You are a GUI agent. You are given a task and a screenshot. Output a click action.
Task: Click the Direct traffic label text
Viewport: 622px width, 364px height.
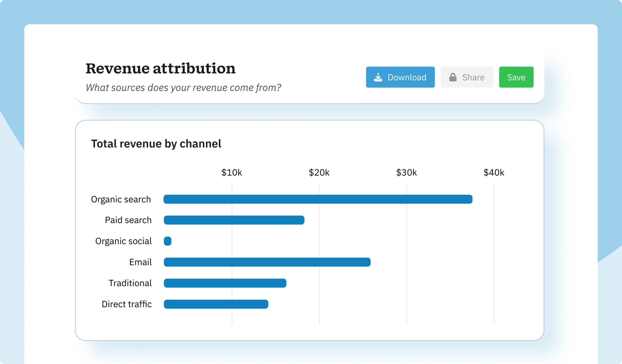(127, 304)
